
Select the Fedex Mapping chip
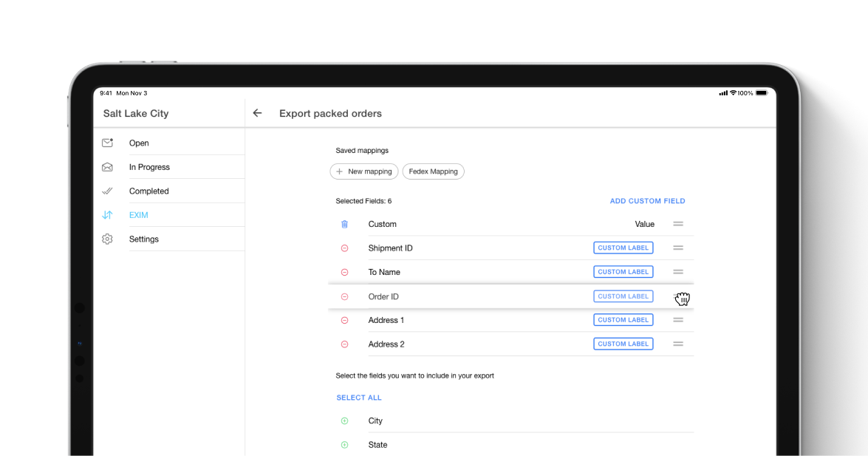[433, 171]
